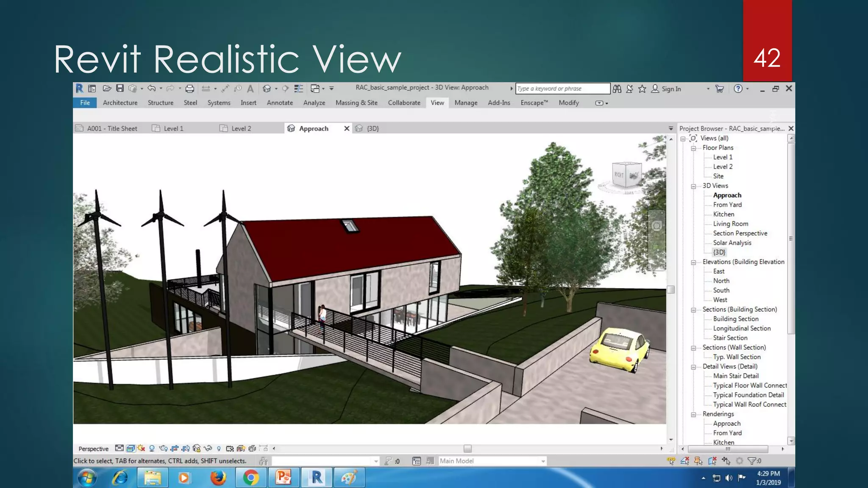
Task: Collapse the Floor Plans tree node
Action: pyautogui.click(x=693, y=148)
